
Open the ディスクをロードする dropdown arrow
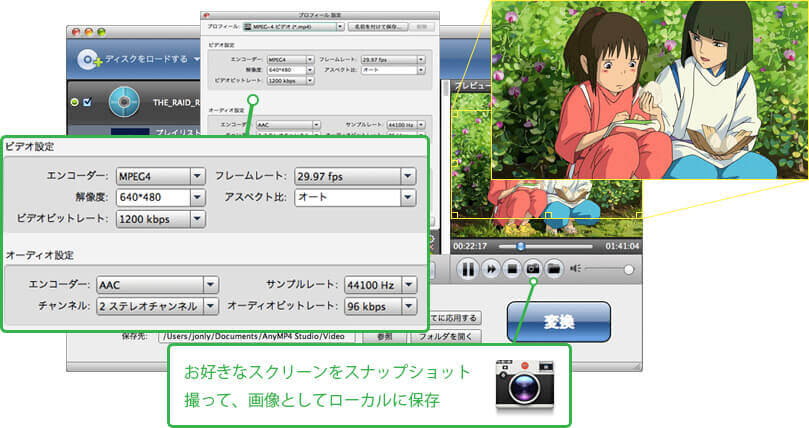tap(197, 59)
